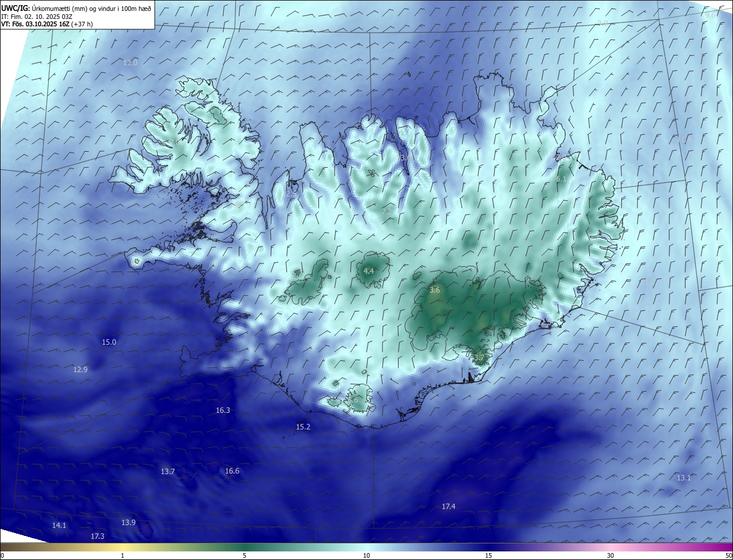Click the value label 17.4 south of Iceland

(x=448, y=506)
